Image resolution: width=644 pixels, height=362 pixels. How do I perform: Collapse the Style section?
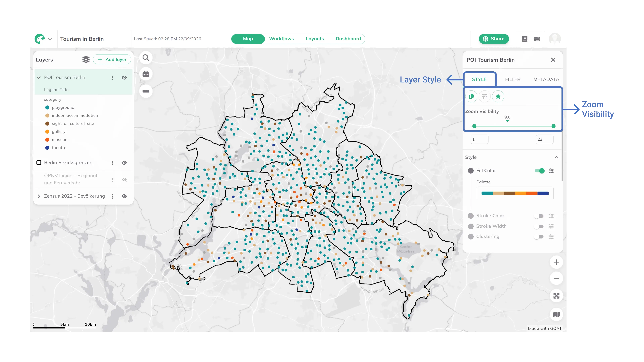(556, 157)
